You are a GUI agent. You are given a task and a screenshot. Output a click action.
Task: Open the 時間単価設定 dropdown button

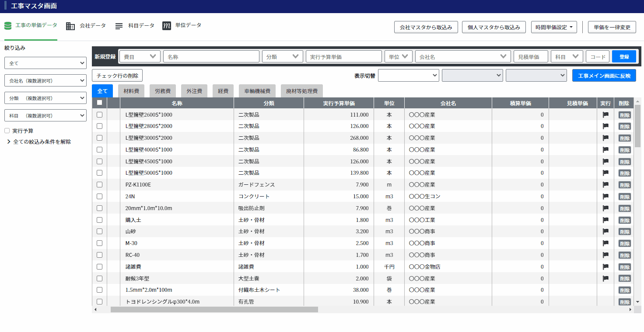[554, 27]
